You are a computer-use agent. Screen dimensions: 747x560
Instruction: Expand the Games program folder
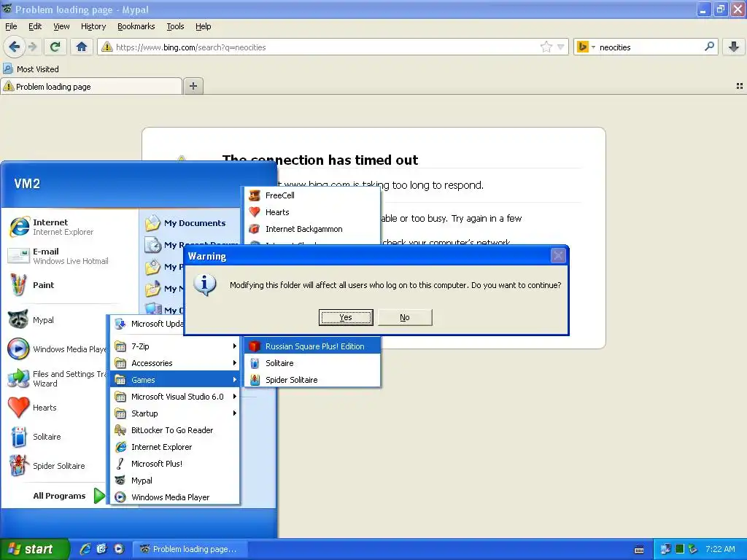(175, 379)
